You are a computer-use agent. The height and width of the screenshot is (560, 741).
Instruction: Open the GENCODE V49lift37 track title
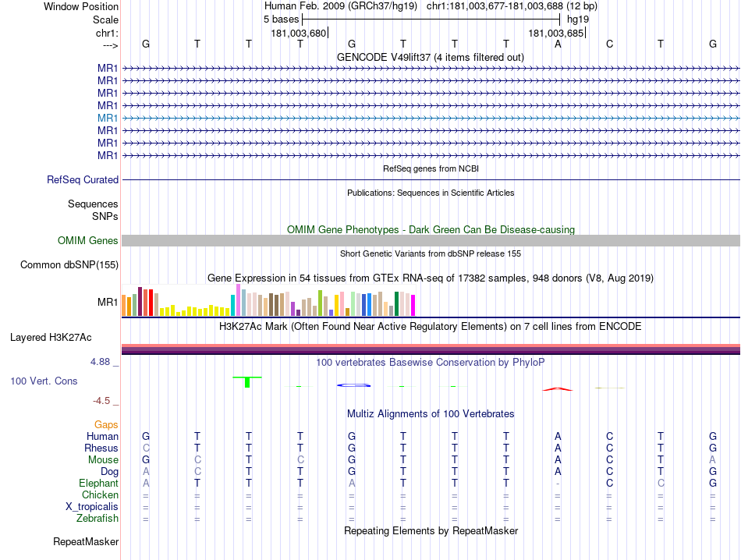431,57
